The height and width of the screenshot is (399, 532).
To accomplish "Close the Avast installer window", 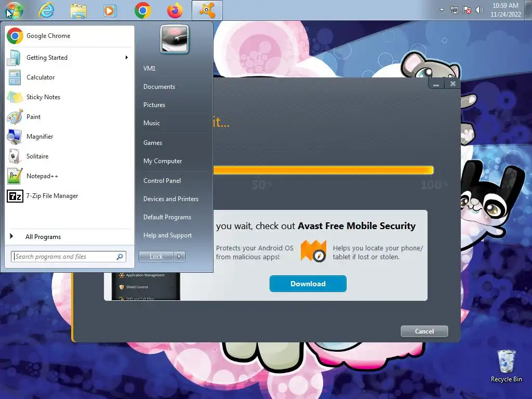I will click(x=453, y=84).
